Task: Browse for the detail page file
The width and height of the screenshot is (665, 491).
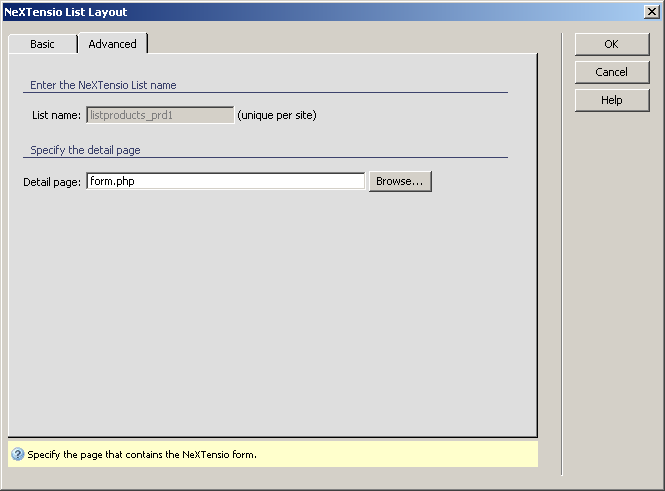Action: [400, 181]
